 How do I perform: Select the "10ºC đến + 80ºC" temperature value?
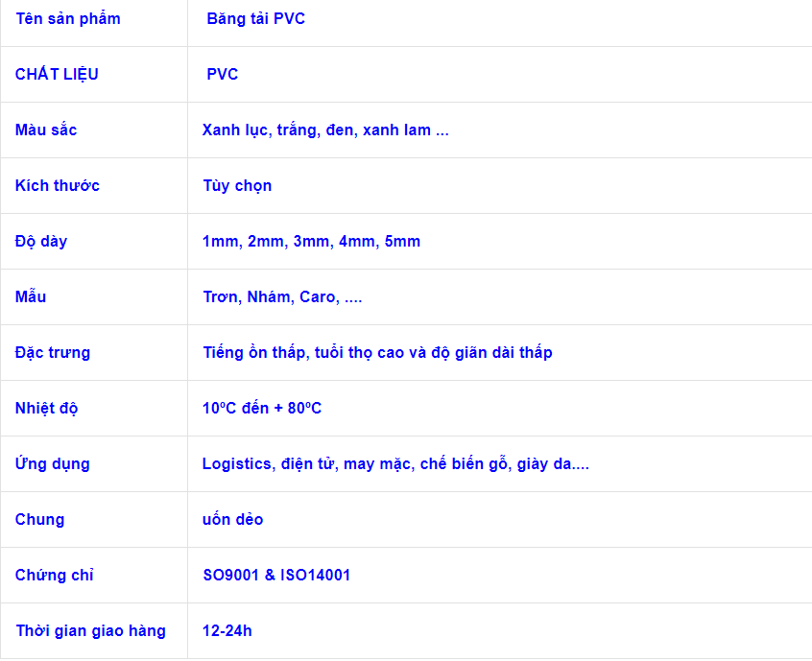(262, 408)
